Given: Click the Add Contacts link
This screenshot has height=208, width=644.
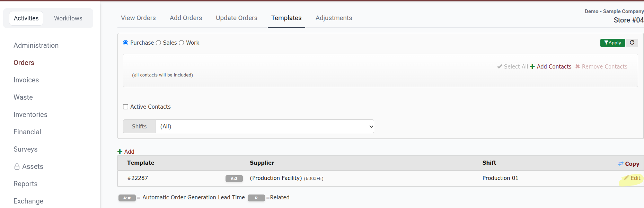Looking at the screenshot, I should (x=554, y=66).
